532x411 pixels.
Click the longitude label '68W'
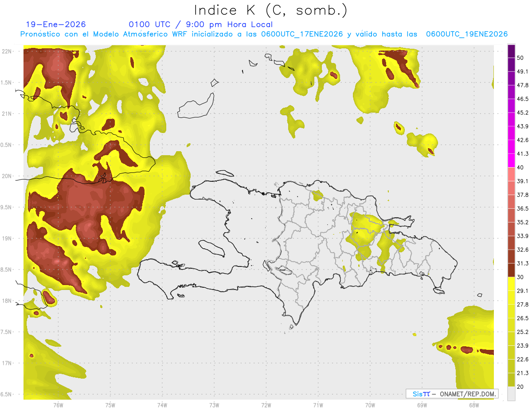pyautogui.click(x=473, y=405)
